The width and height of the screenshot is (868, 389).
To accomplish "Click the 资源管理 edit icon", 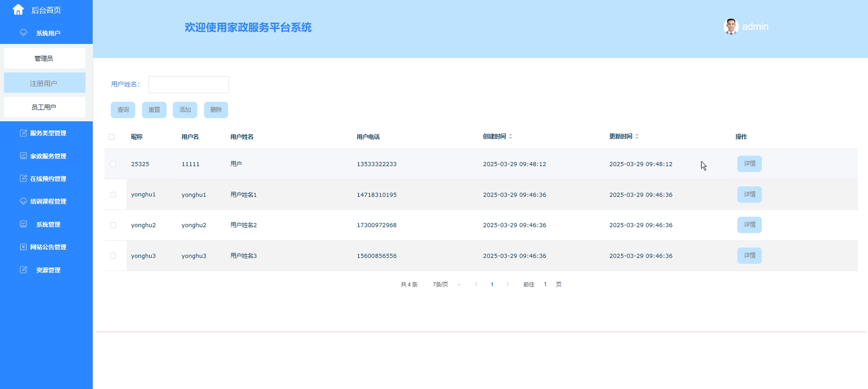I will coord(23,270).
